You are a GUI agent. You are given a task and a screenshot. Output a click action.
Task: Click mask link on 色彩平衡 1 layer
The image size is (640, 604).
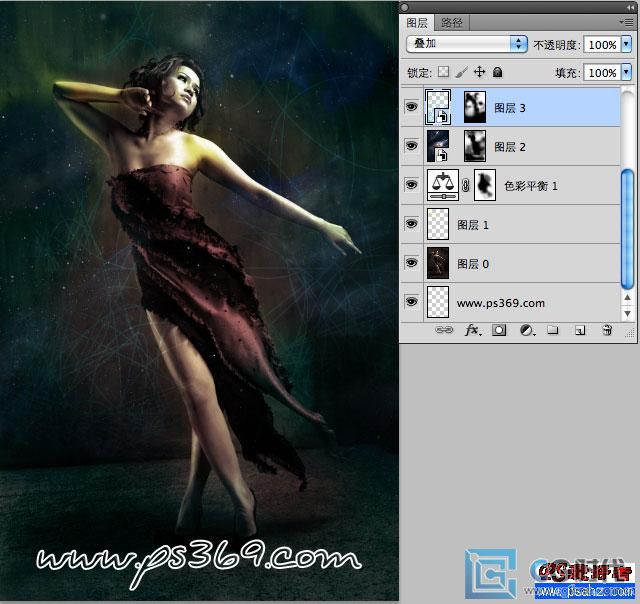[466, 185]
